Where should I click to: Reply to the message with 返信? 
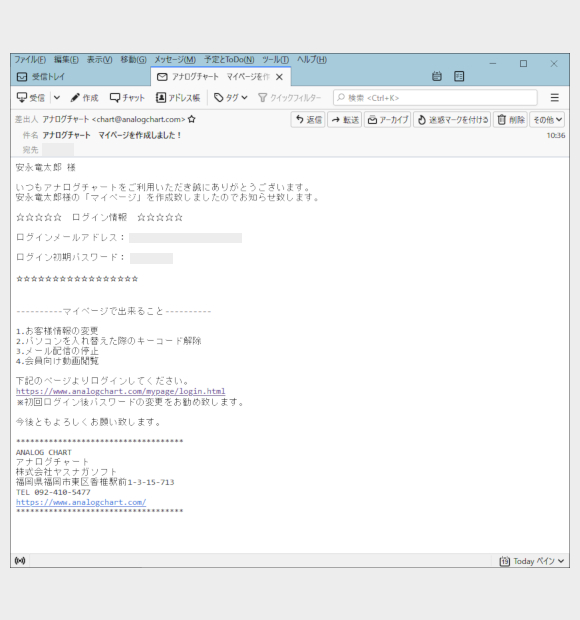(x=308, y=119)
